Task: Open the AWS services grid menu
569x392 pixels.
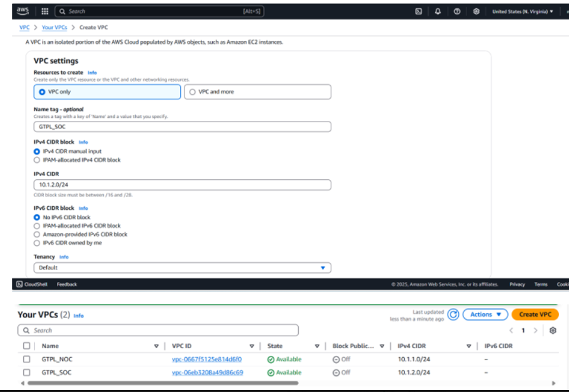Action: (44, 11)
